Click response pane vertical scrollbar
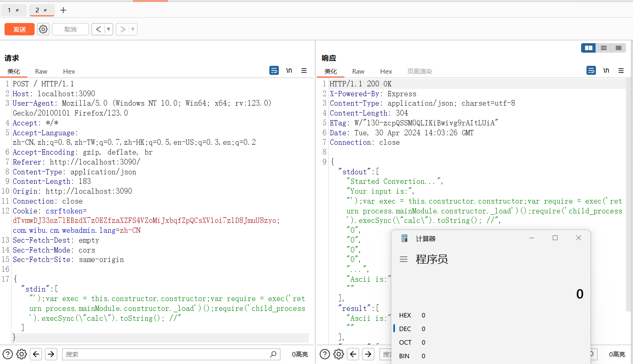The height and width of the screenshot is (364, 633). pyautogui.click(x=628, y=195)
